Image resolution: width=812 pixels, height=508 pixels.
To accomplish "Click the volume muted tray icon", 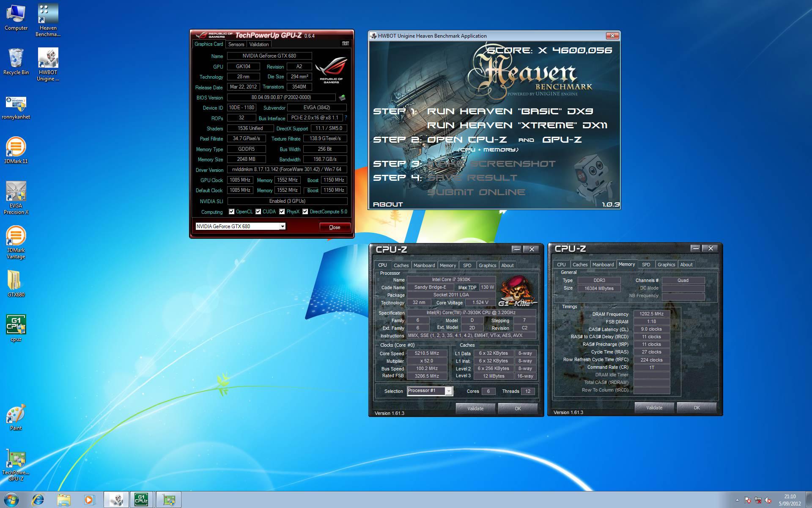I will click(x=768, y=500).
